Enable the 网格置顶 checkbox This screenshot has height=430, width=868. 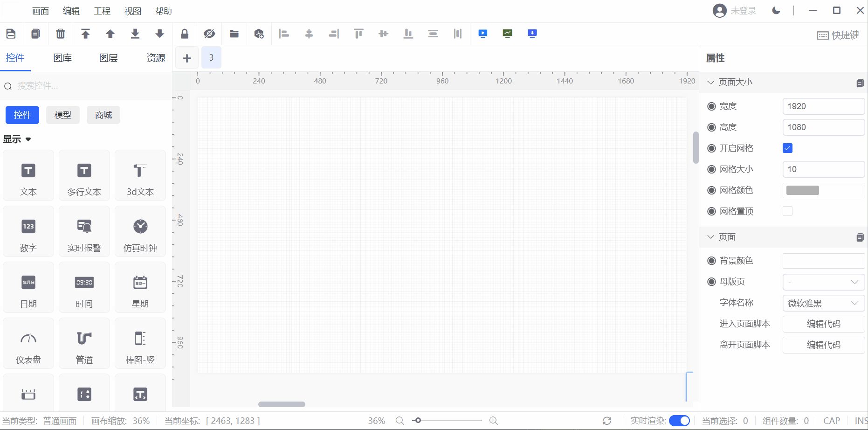click(x=787, y=211)
